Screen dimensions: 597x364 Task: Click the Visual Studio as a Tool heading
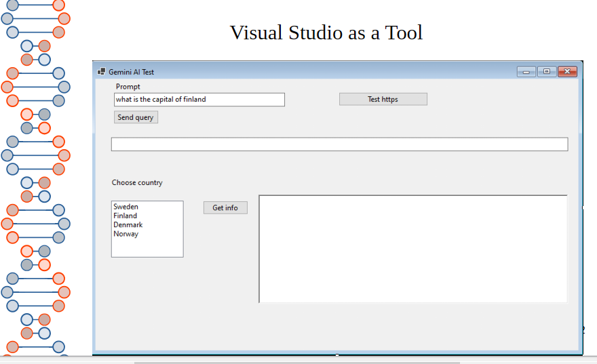point(326,33)
